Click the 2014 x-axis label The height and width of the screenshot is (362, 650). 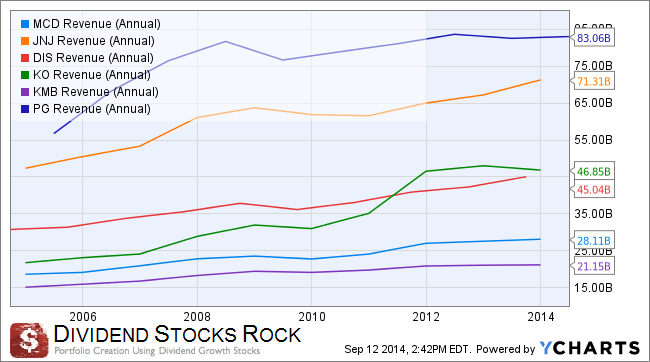point(541,317)
